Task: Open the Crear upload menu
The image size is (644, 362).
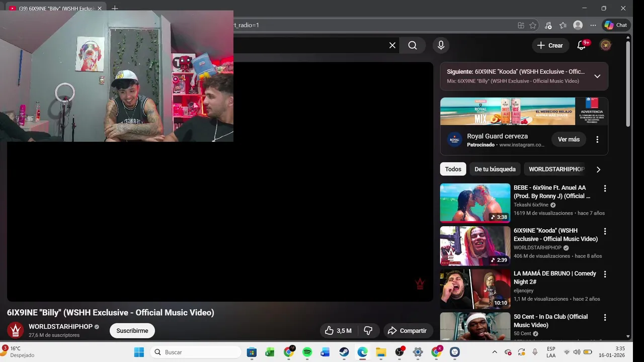Action: click(550, 45)
